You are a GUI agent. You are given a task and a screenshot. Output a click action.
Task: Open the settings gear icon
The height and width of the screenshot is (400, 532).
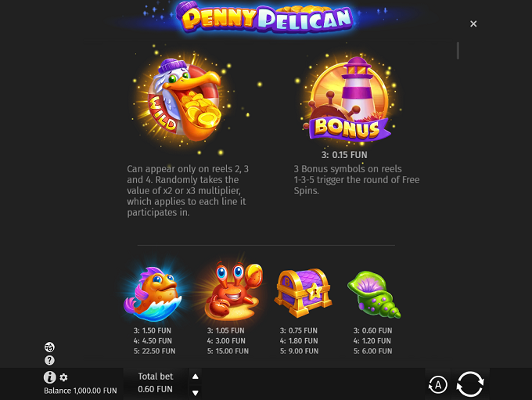coord(63,377)
